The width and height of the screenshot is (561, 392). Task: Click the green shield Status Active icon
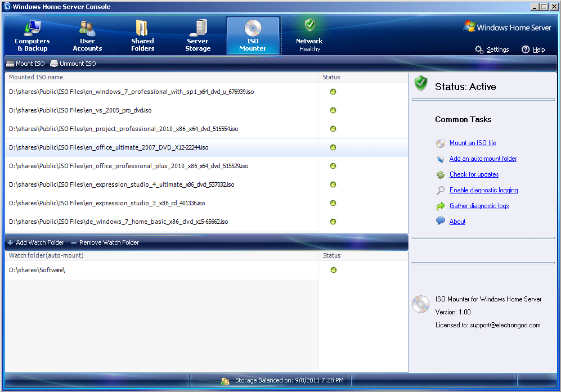click(x=421, y=83)
